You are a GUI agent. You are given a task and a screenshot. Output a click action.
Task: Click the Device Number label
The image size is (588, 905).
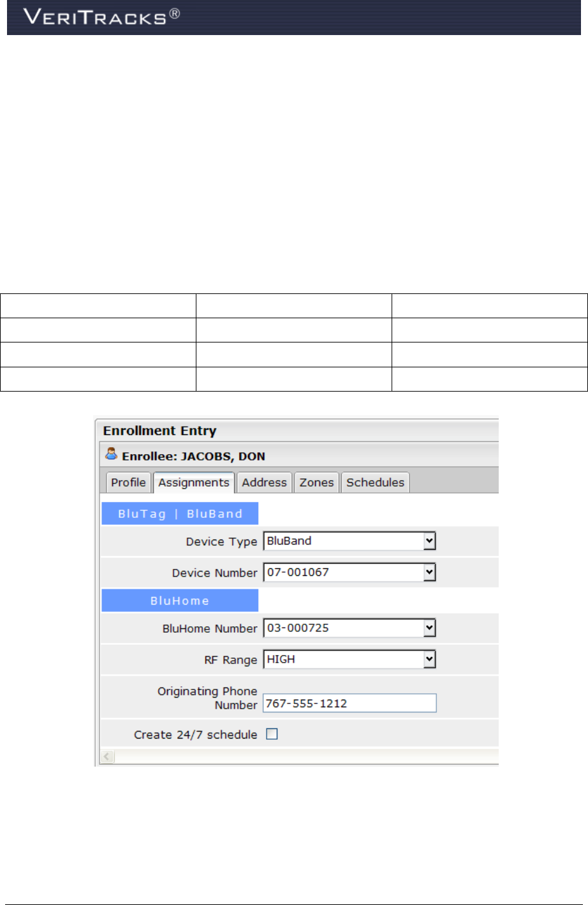(214, 573)
